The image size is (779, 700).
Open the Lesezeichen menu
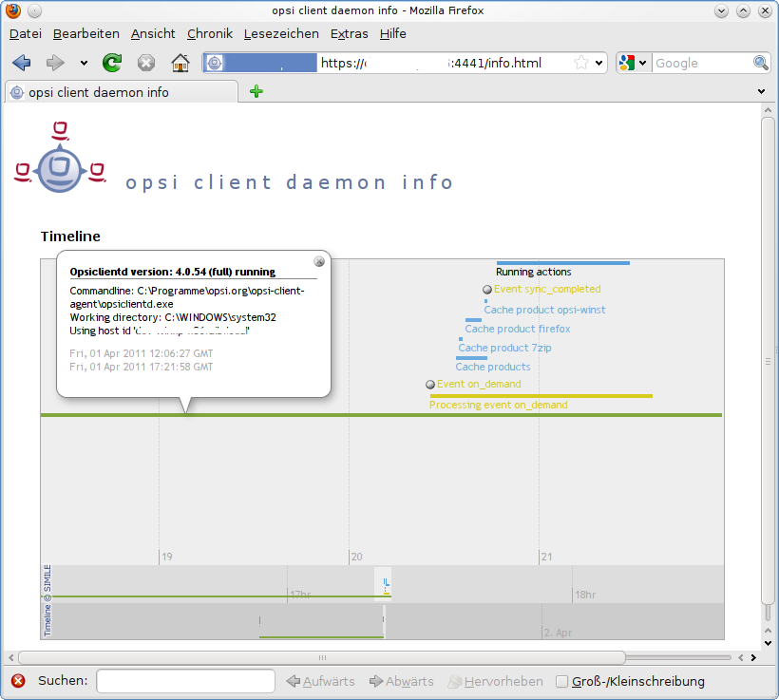[281, 34]
